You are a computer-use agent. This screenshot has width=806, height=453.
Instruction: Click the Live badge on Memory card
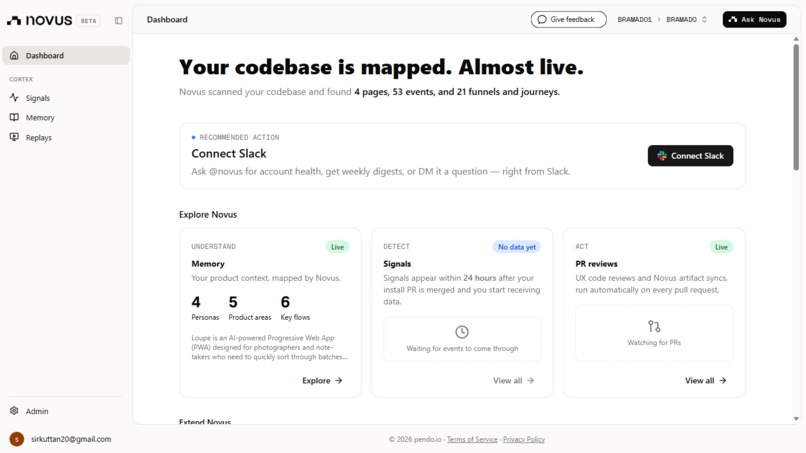(x=337, y=247)
